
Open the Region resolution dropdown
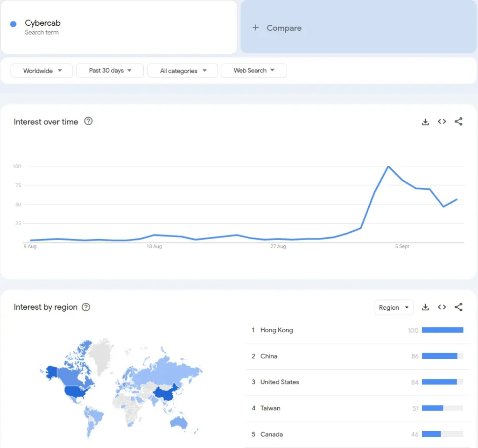[394, 307]
